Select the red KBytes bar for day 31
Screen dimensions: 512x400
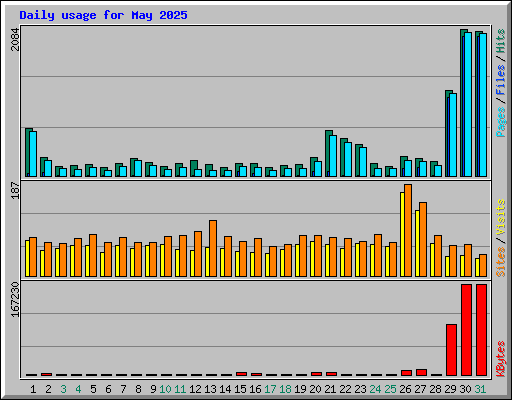[481, 330]
